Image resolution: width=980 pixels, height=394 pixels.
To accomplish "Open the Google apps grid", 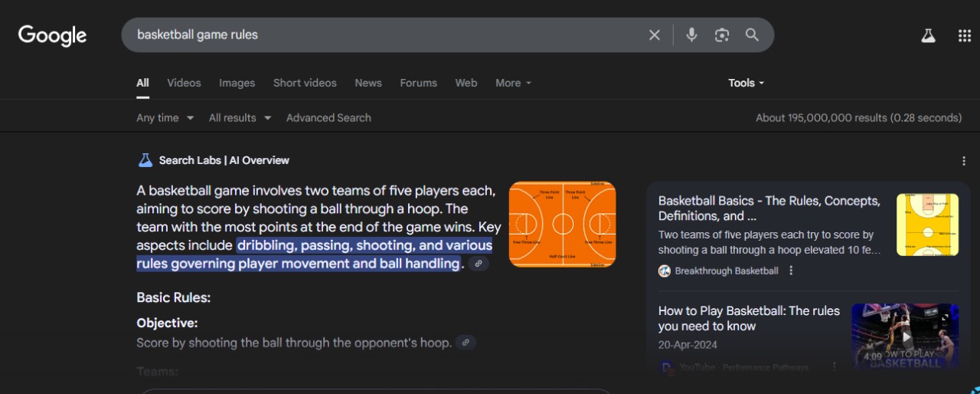I will [x=965, y=35].
